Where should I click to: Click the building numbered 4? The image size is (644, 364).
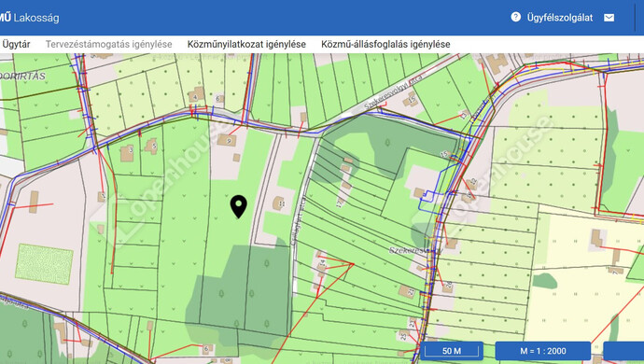tap(196, 94)
